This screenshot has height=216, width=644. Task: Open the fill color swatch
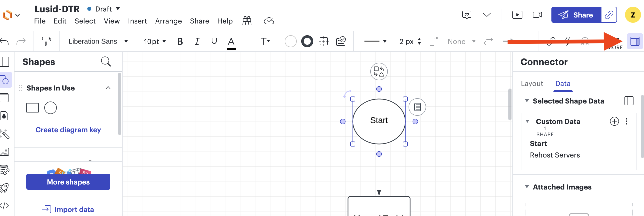[291, 41]
